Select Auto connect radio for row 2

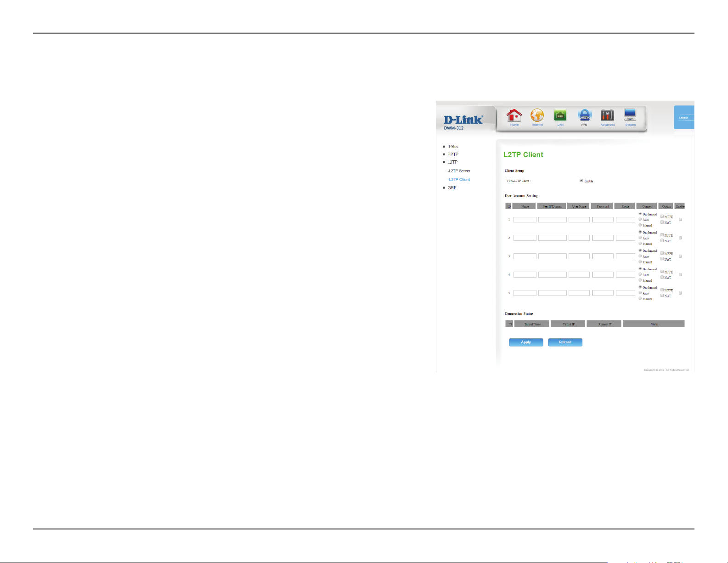click(x=640, y=238)
